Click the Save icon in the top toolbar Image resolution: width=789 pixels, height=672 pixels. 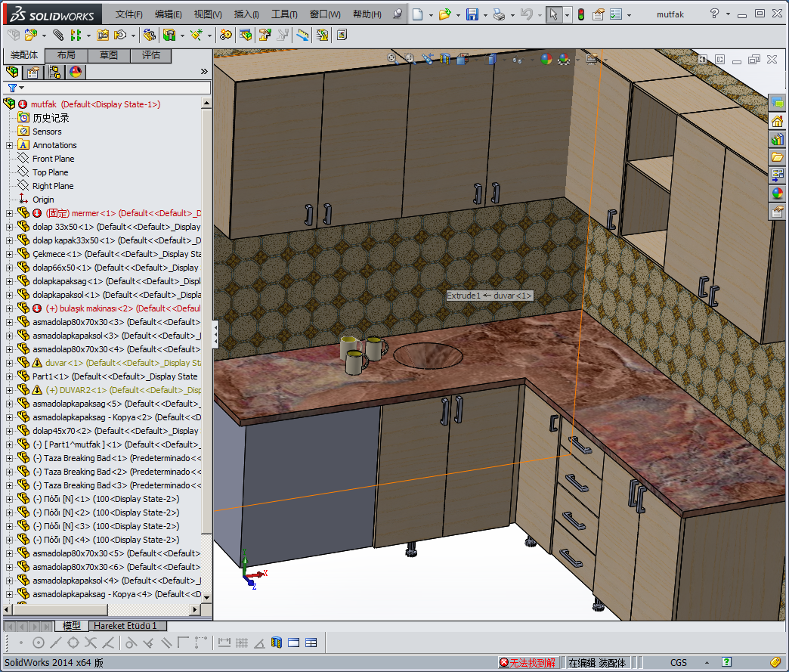click(x=472, y=14)
